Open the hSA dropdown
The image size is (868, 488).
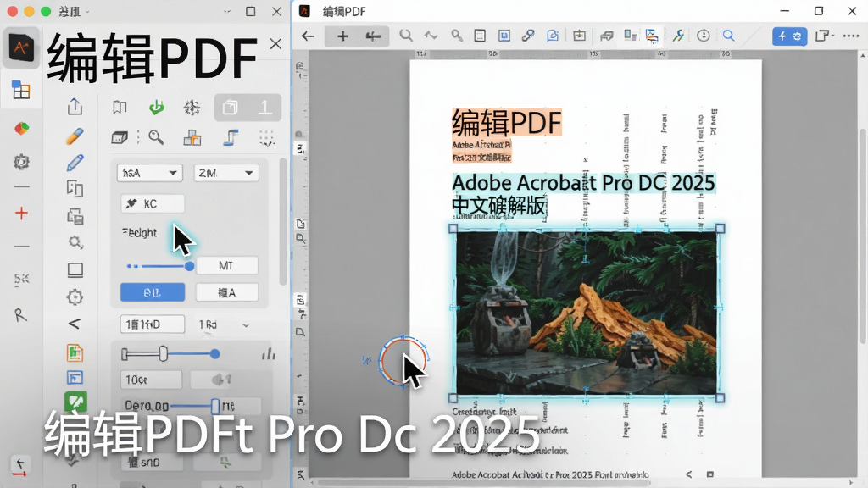[x=149, y=173]
